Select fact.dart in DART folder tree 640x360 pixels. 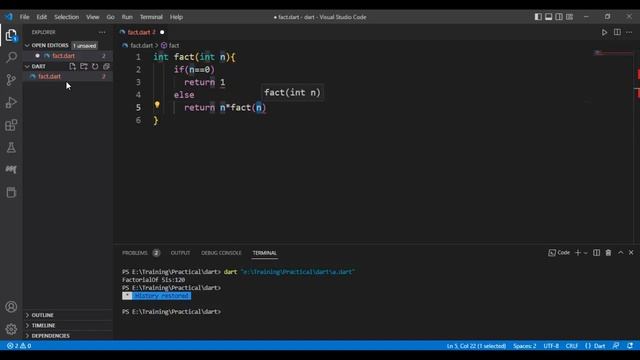[49, 76]
